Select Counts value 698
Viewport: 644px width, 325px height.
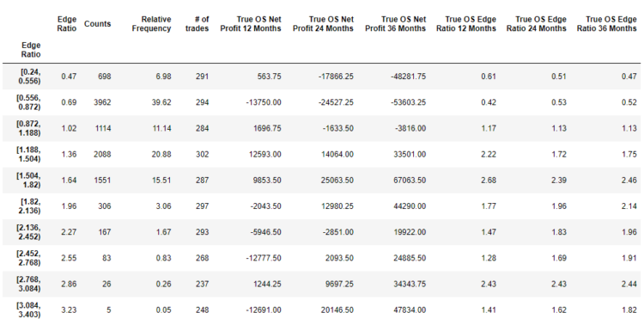point(104,77)
